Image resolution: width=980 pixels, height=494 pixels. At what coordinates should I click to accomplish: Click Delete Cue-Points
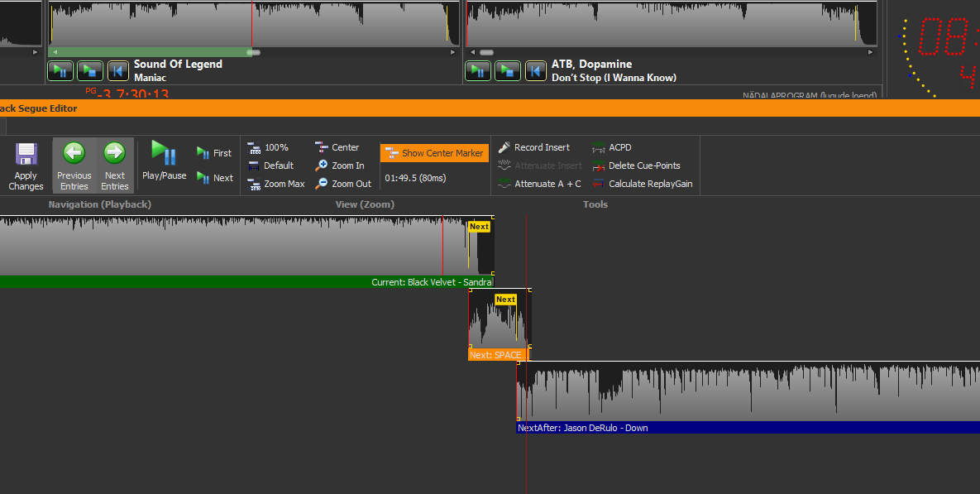[637, 165]
